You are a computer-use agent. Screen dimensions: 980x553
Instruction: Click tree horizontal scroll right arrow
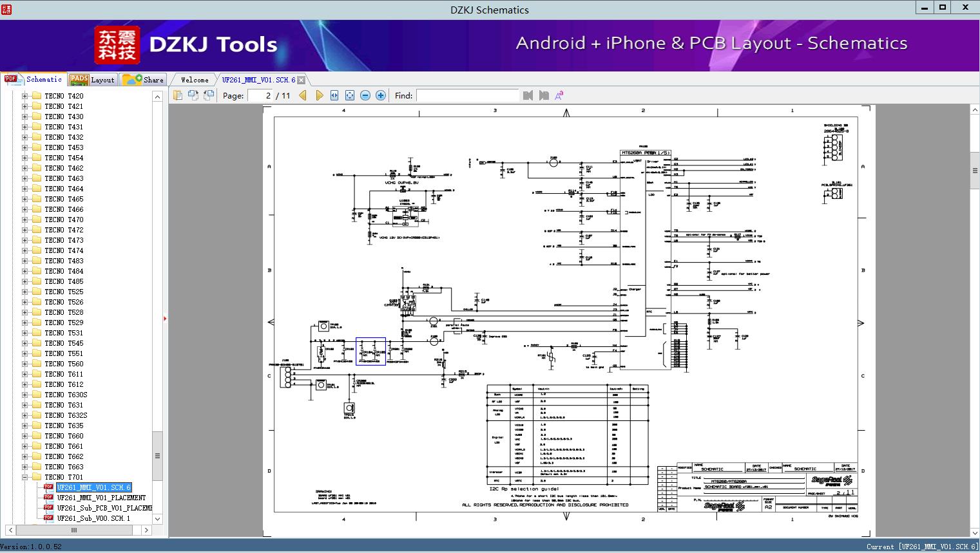147,530
